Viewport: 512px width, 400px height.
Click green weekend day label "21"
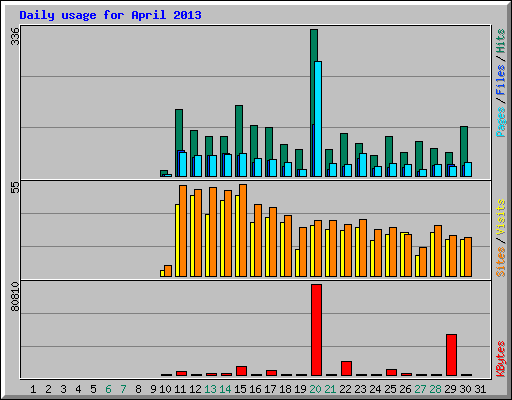330,389
